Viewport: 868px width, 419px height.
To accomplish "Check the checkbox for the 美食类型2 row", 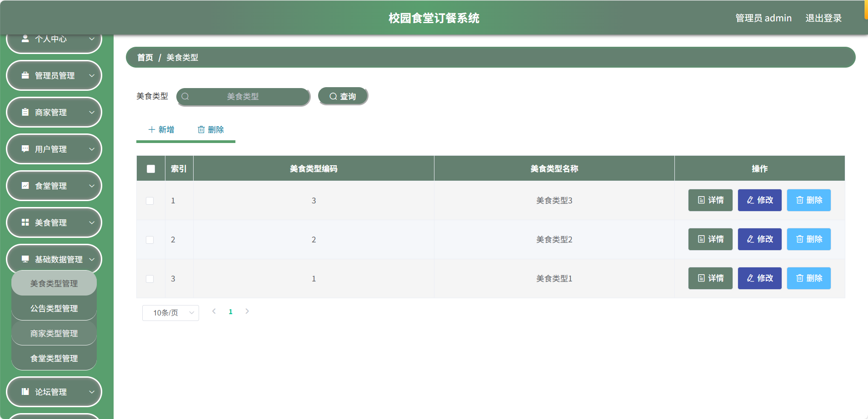I will click(x=150, y=240).
